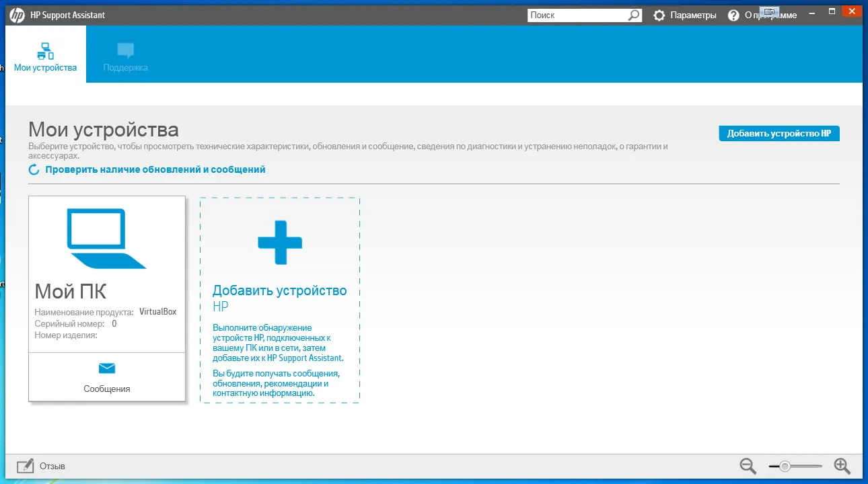Click the question mark help icon
Image resolution: width=868 pixels, height=484 pixels.
coord(733,15)
